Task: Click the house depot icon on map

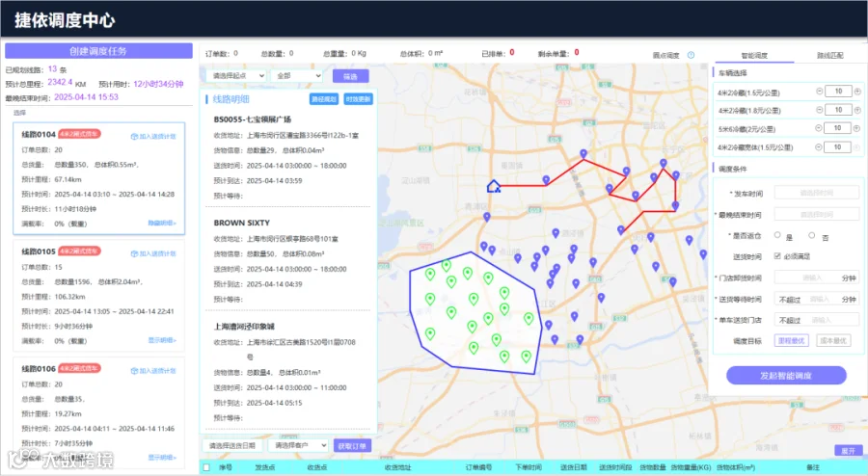Action: point(493,186)
